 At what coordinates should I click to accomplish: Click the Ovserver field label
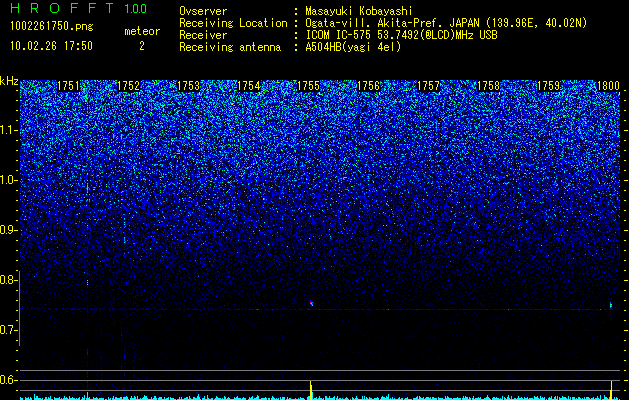coord(203,11)
